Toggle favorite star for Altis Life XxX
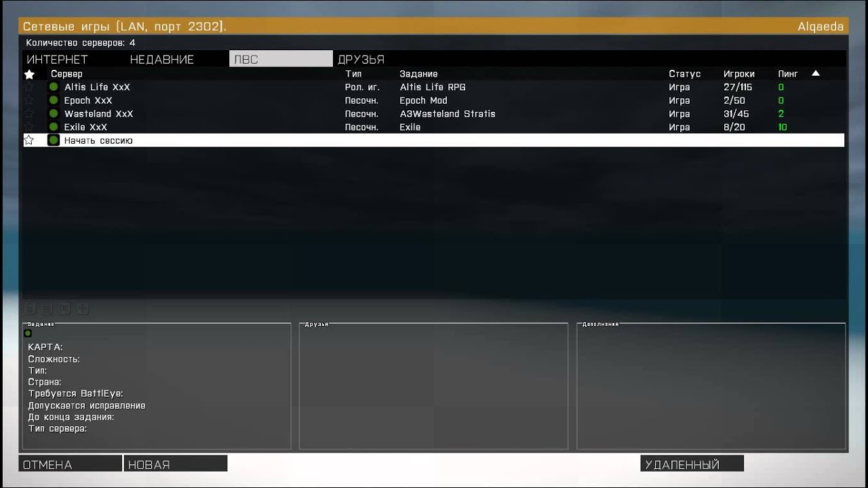Image resolution: width=868 pixels, height=488 pixels. click(29, 87)
